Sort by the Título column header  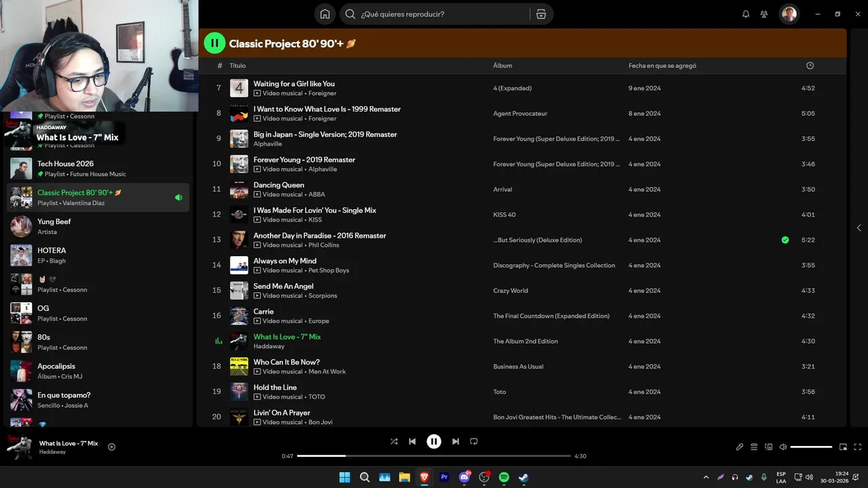237,66
